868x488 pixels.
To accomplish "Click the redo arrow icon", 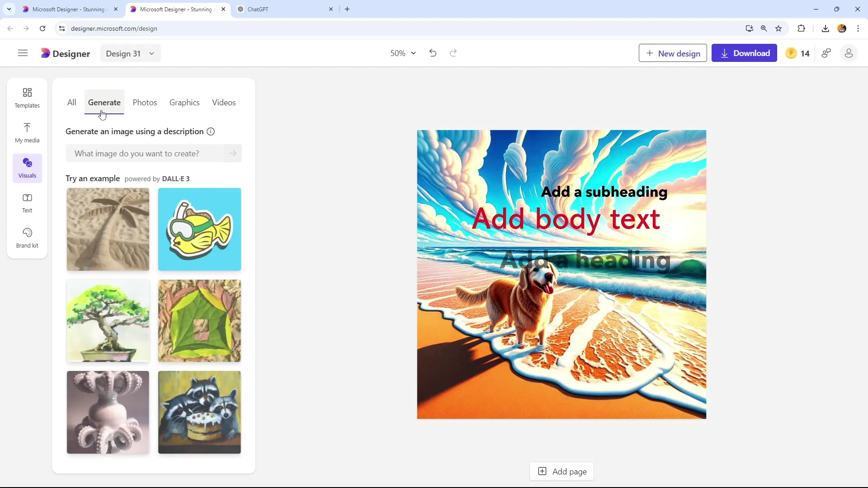I will [x=454, y=53].
